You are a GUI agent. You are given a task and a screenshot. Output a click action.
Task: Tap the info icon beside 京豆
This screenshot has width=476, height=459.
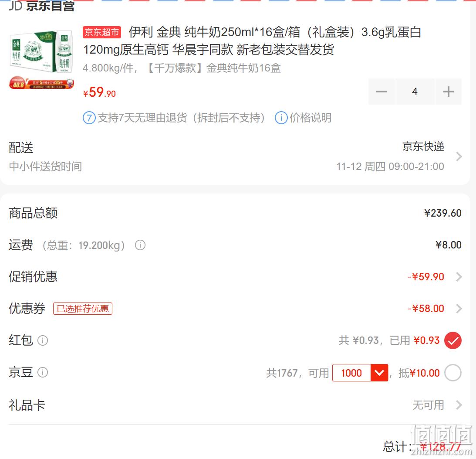point(43,372)
